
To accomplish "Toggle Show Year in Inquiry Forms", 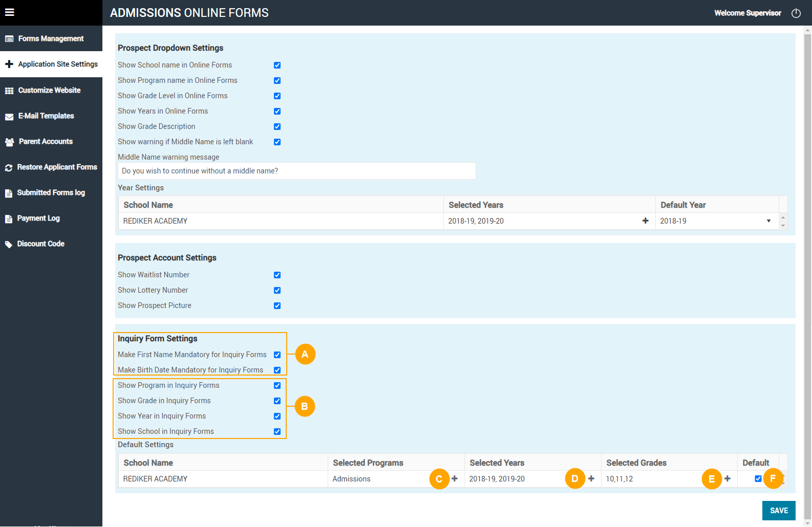I will coord(277,416).
